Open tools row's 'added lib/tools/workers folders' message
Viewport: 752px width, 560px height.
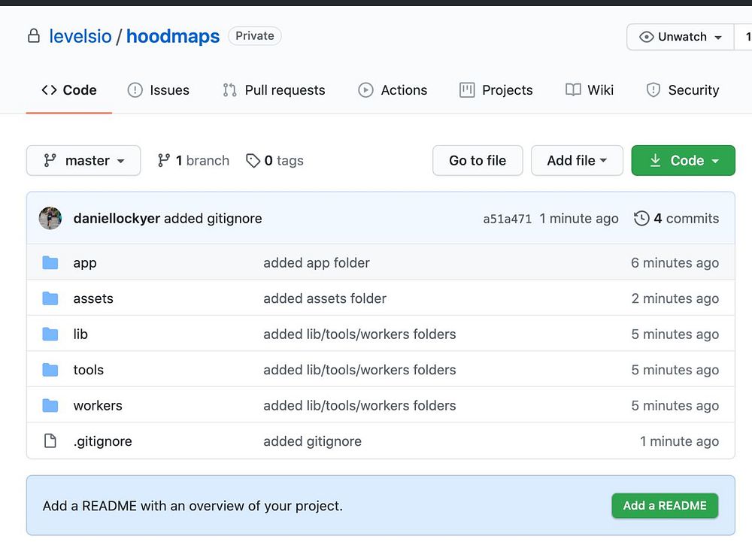coord(359,370)
